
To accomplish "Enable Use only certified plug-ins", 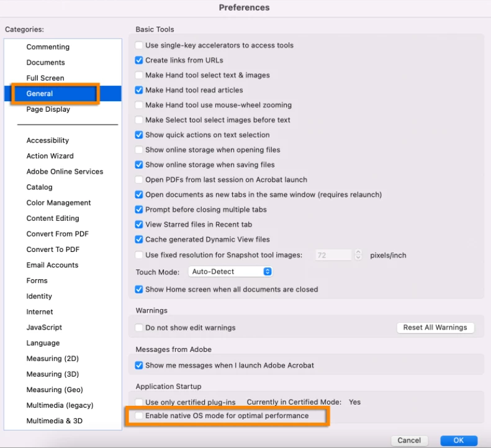I will tap(138, 402).
